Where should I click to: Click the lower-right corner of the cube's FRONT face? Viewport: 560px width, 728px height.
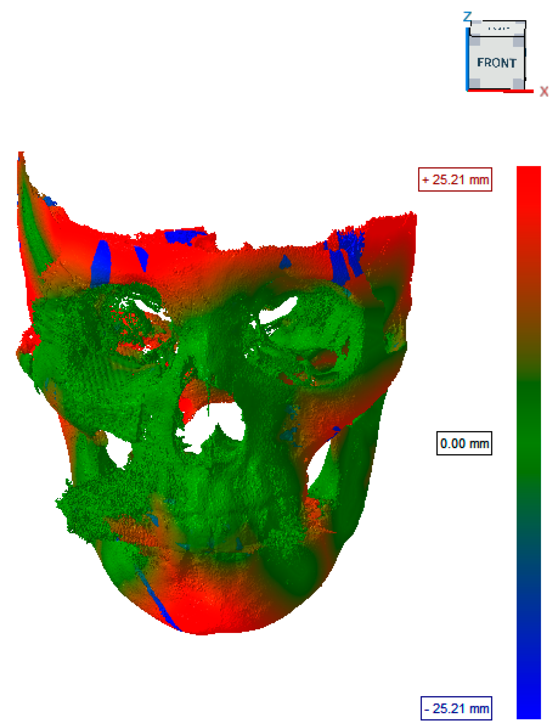(x=518, y=84)
